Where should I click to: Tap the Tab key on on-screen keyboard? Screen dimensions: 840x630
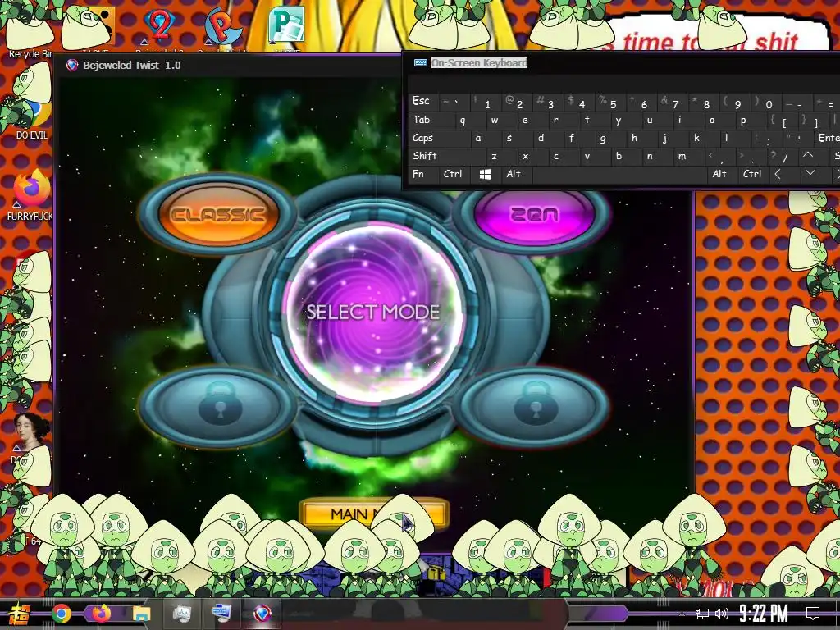click(x=431, y=120)
